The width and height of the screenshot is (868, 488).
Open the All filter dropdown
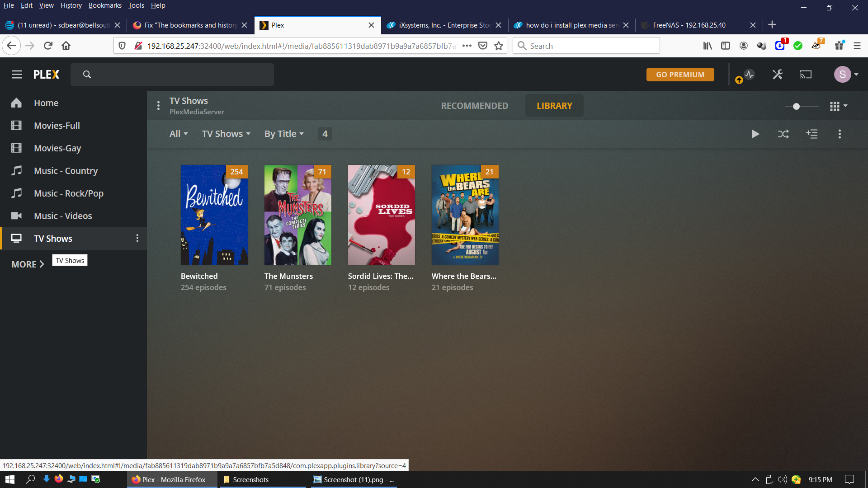pos(179,134)
